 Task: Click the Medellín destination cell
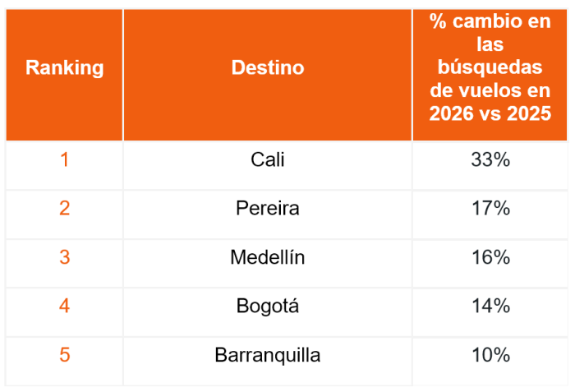tap(267, 257)
